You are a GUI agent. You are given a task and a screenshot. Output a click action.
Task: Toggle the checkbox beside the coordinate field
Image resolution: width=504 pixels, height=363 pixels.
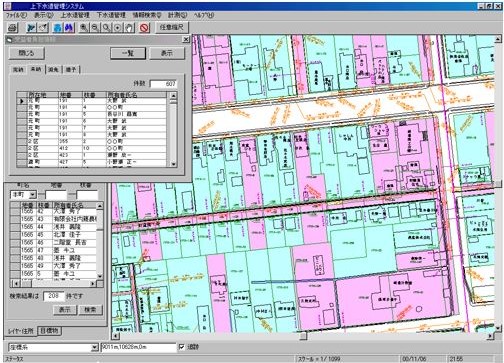[181, 347]
